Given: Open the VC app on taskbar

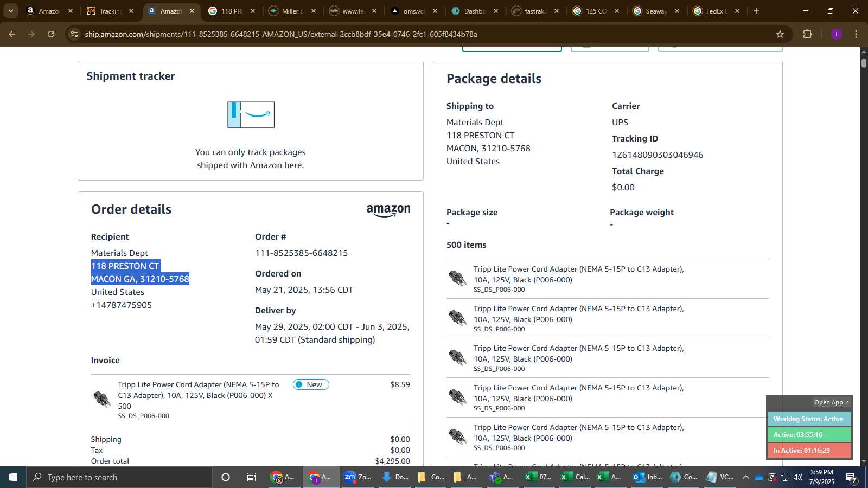Looking at the screenshot, I should click(719, 477).
